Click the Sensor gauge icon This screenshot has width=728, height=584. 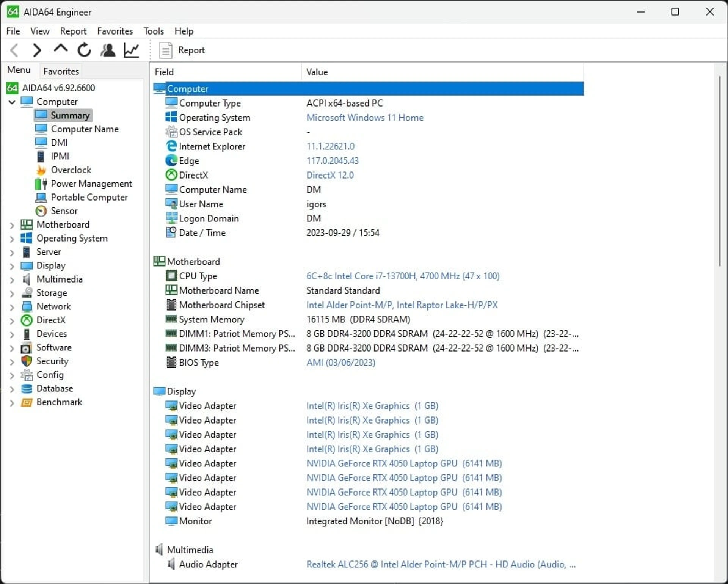click(x=41, y=211)
